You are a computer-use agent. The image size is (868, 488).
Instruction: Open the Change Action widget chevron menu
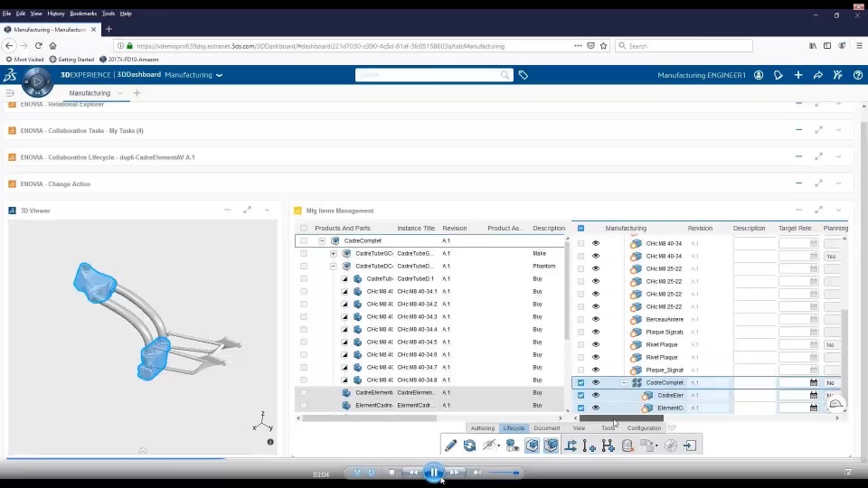[839, 183]
